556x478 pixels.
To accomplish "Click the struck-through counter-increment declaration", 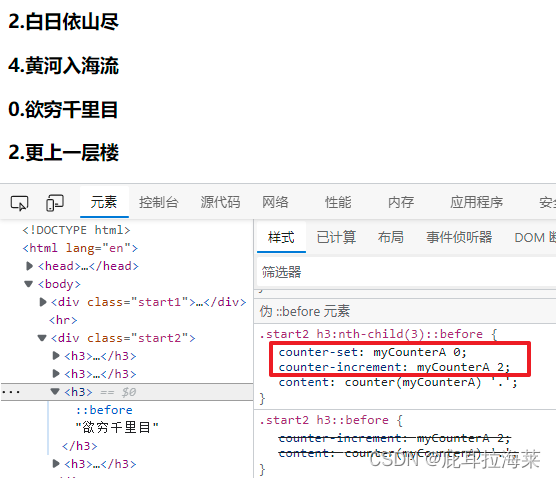I will point(394,439).
